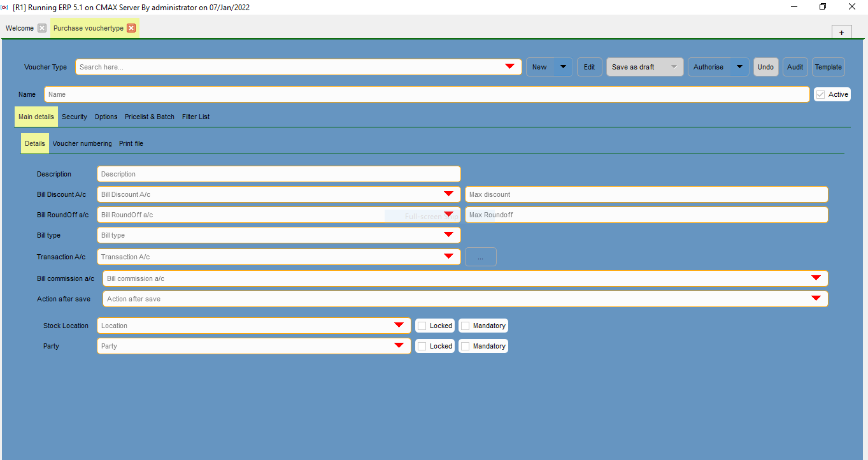The height and width of the screenshot is (460, 868).
Task: Expand the Bill RoundOff a/c dropdown
Action: 448,215
